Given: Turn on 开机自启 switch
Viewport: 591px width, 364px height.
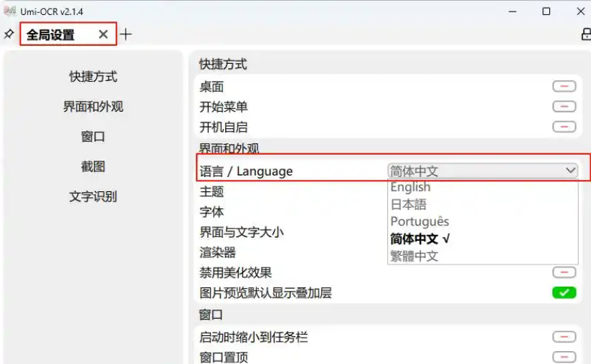Looking at the screenshot, I should 564,127.
